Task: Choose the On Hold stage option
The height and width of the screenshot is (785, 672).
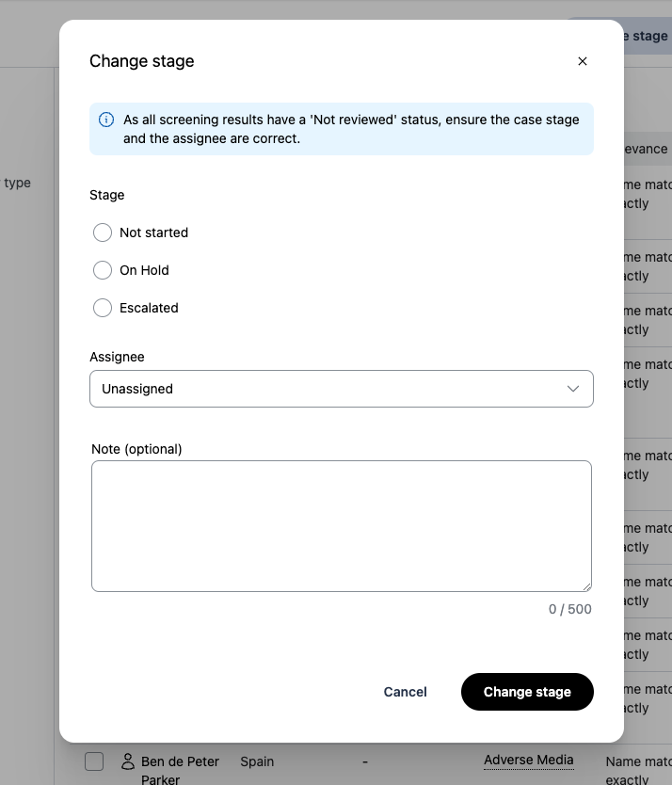Action: [103, 270]
